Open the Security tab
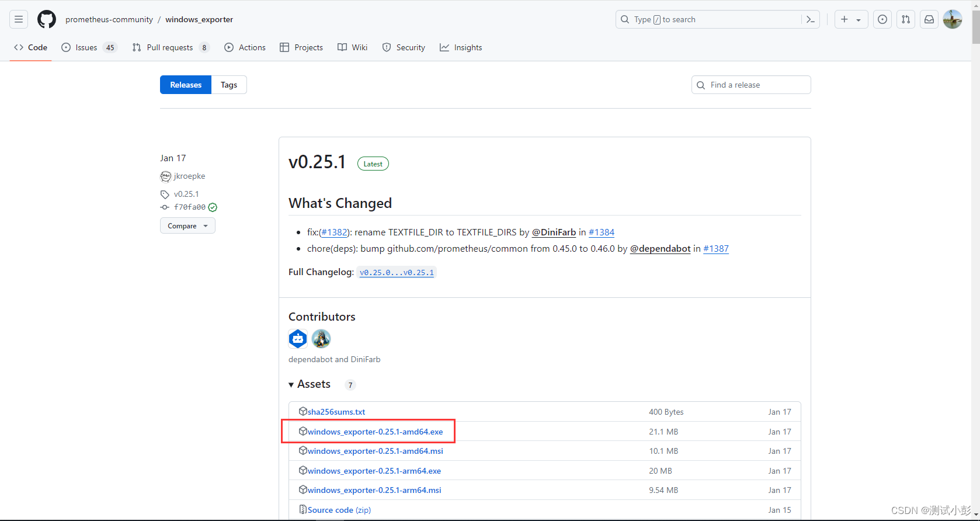This screenshot has width=980, height=521. [x=404, y=47]
